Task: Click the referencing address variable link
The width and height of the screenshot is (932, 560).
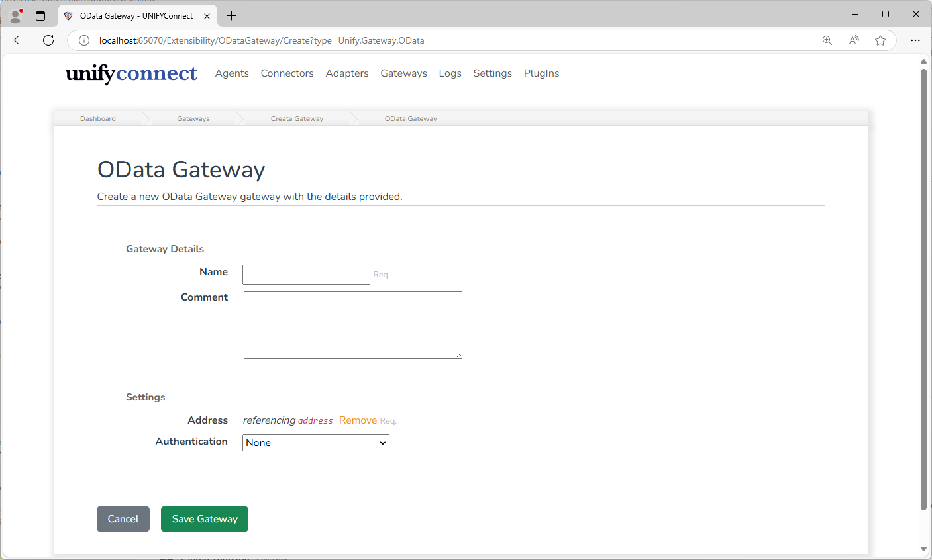Action: [315, 421]
